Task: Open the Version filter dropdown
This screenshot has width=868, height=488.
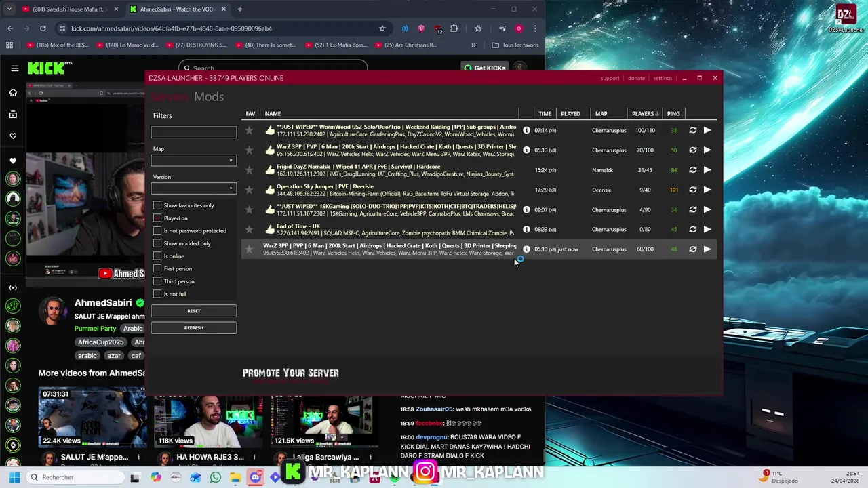Action: pos(193,188)
